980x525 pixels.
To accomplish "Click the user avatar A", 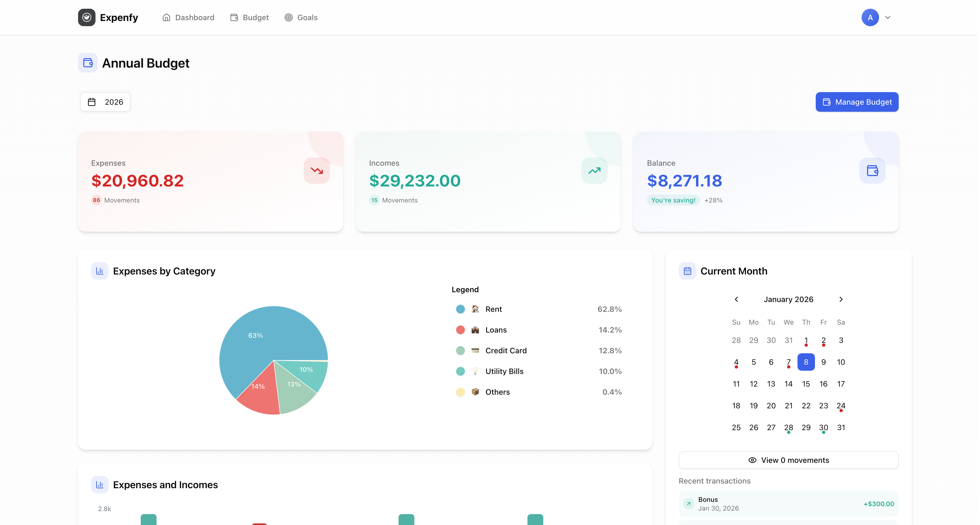I will (870, 17).
